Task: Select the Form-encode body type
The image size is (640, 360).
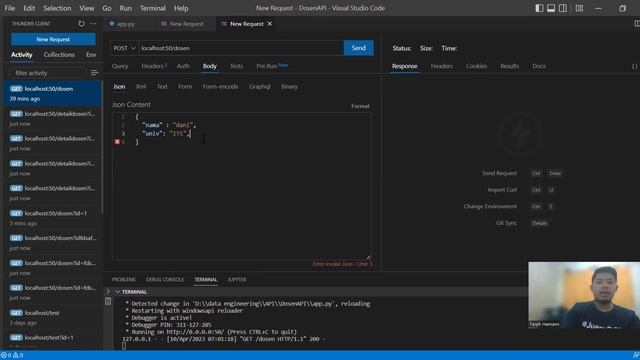Action: tap(220, 87)
